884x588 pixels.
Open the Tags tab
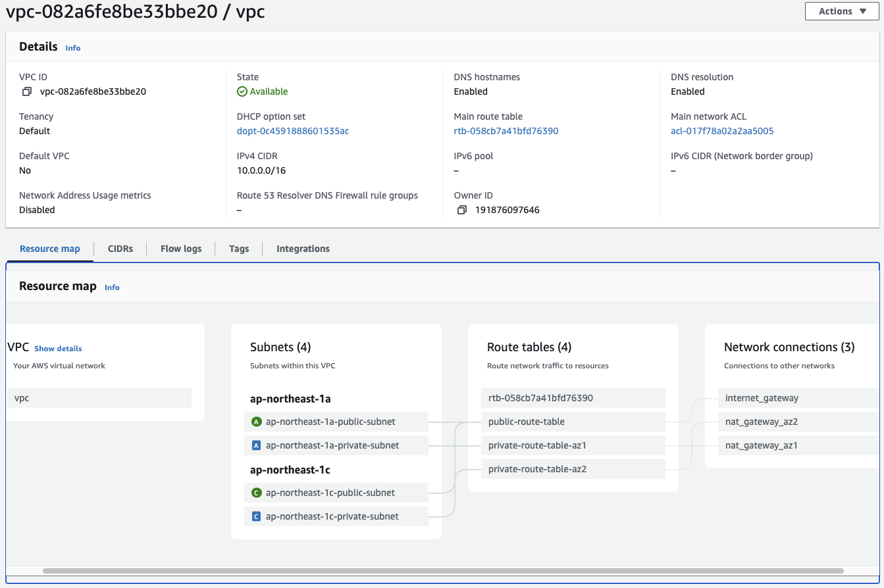(239, 249)
